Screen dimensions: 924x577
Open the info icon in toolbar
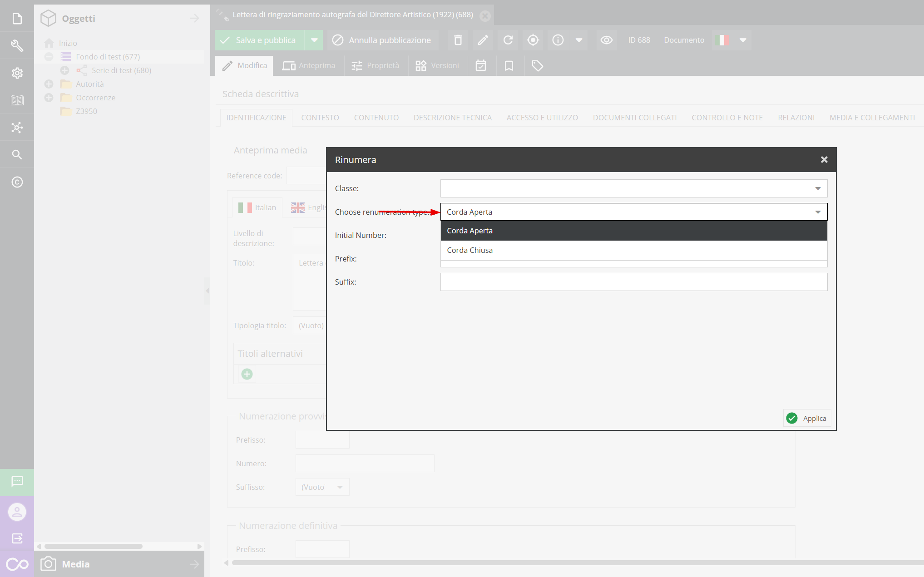click(558, 40)
